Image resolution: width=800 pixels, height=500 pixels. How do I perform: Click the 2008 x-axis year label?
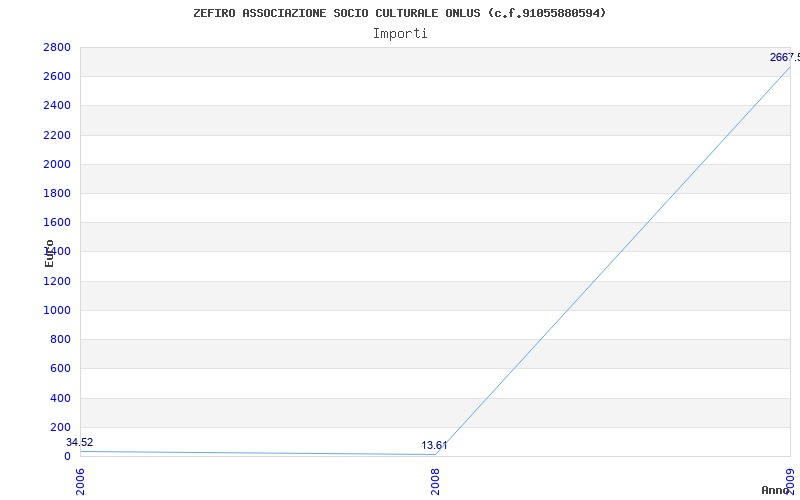[435, 482]
